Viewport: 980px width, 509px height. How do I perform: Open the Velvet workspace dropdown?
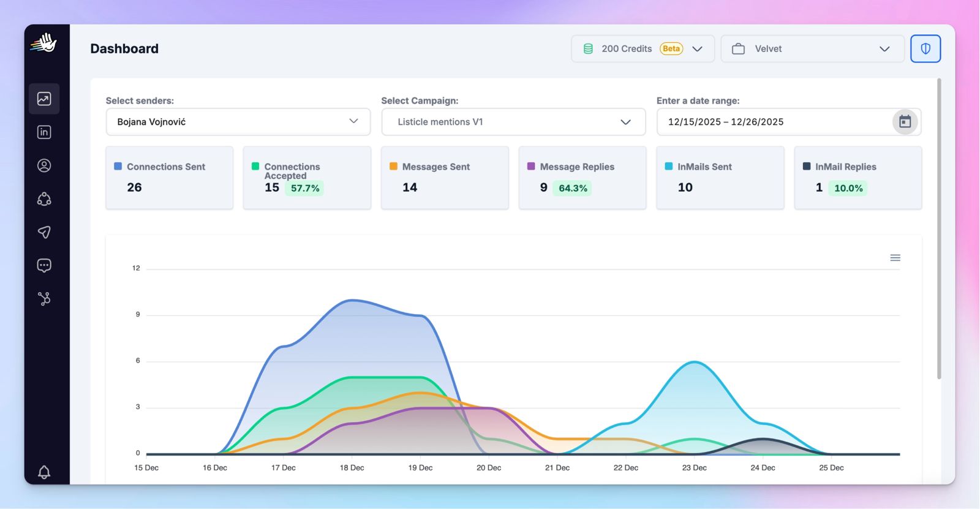(813, 49)
